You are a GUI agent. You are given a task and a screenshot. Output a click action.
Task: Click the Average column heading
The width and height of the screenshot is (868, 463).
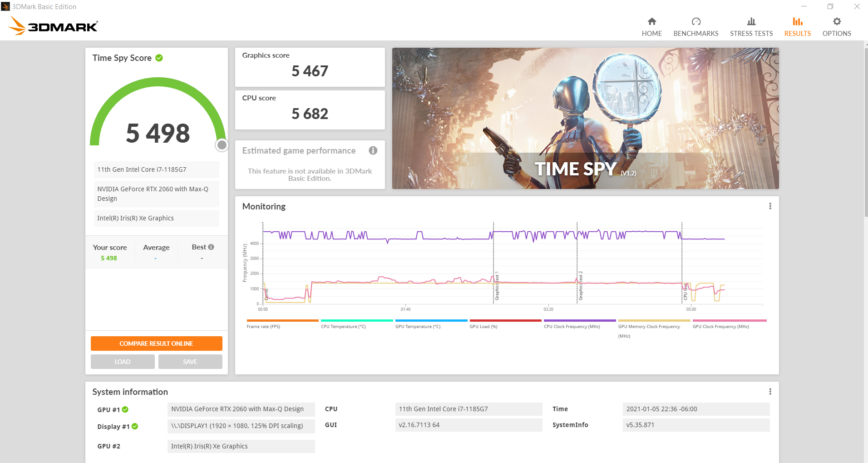click(156, 248)
